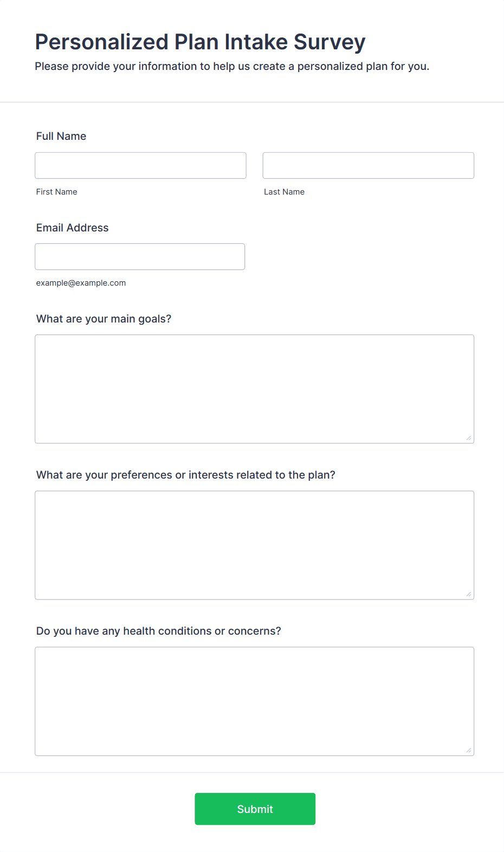Click the health conditions question label
The height and width of the screenshot is (852, 504).
159,631
